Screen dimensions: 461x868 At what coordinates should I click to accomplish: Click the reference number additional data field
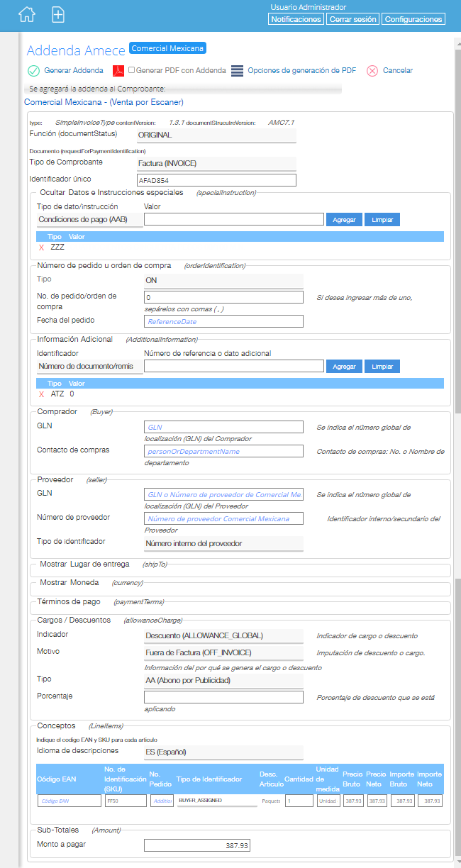pos(234,366)
